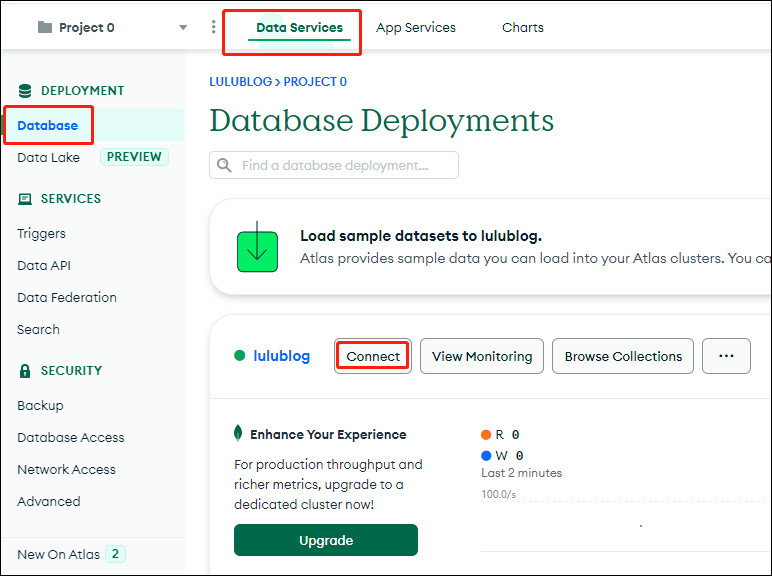Open Network Access in the sidebar
Image resolution: width=772 pixels, height=576 pixels.
(66, 470)
